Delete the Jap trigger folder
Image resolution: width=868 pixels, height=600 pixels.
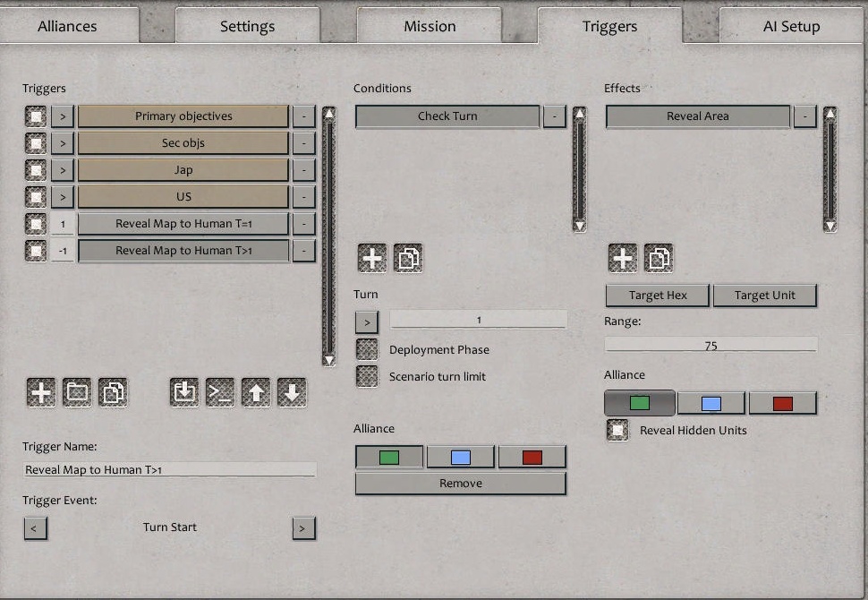304,170
